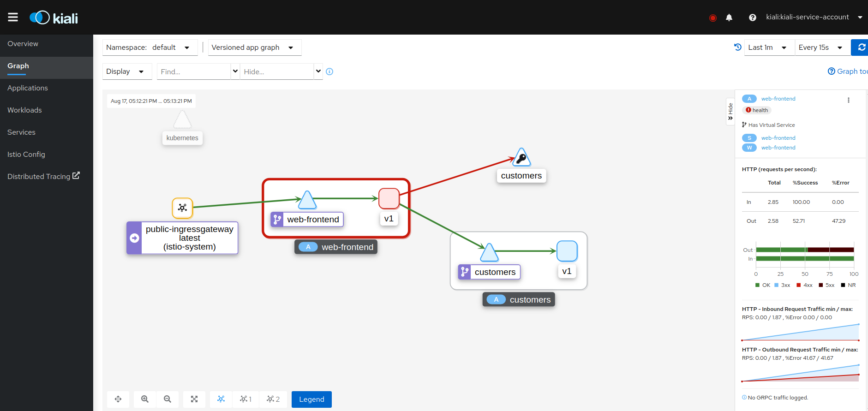Toggle the drag pan mode button
Screen dimensions: 868x411
[118, 399]
